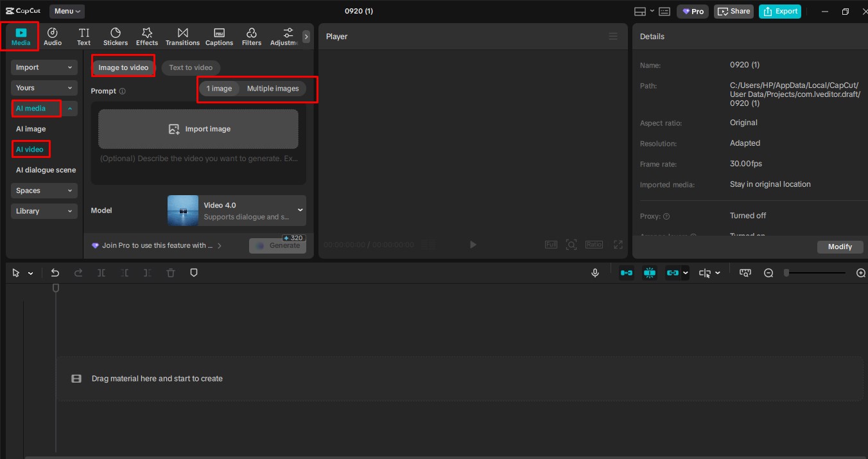Collapse the AI media section
868x459 pixels.
(x=71, y=108)
